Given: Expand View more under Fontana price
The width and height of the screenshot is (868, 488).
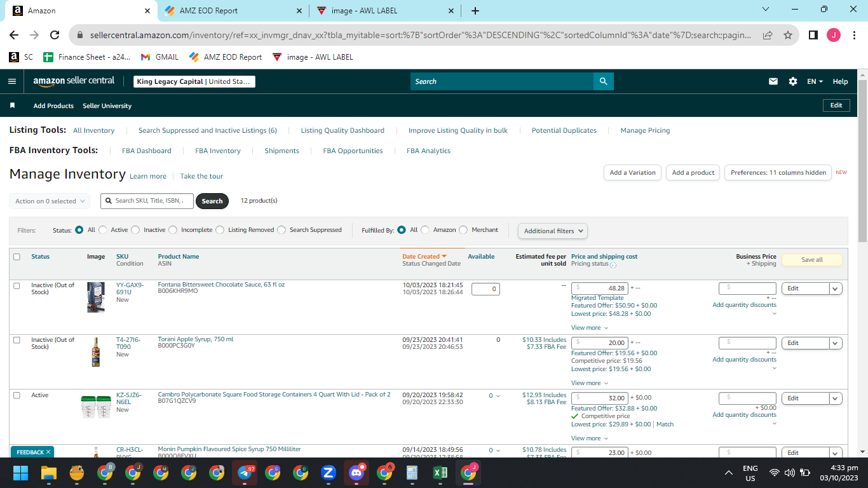Looking at the screenshot, I should click(589, 328).
